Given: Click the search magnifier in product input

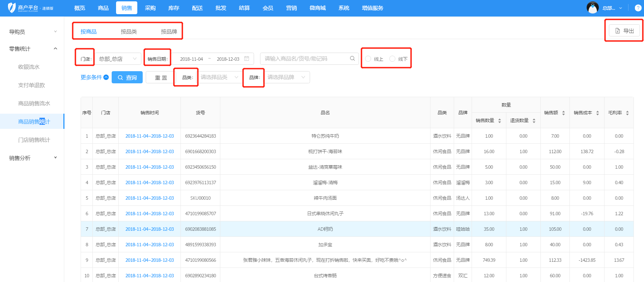Looking at the screenshot, I should point(352,59).
